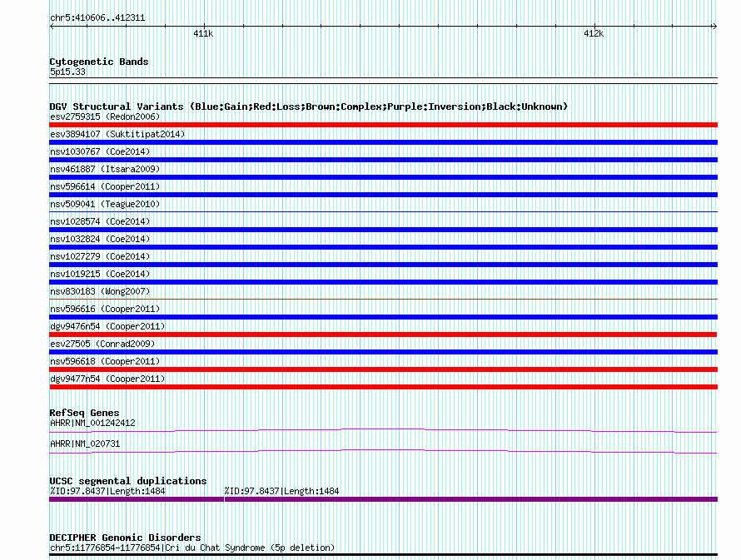
Task: Open the nsv596616 (Cooper2011) variant label
Action: pyautogui.click(x=105, y=309)
